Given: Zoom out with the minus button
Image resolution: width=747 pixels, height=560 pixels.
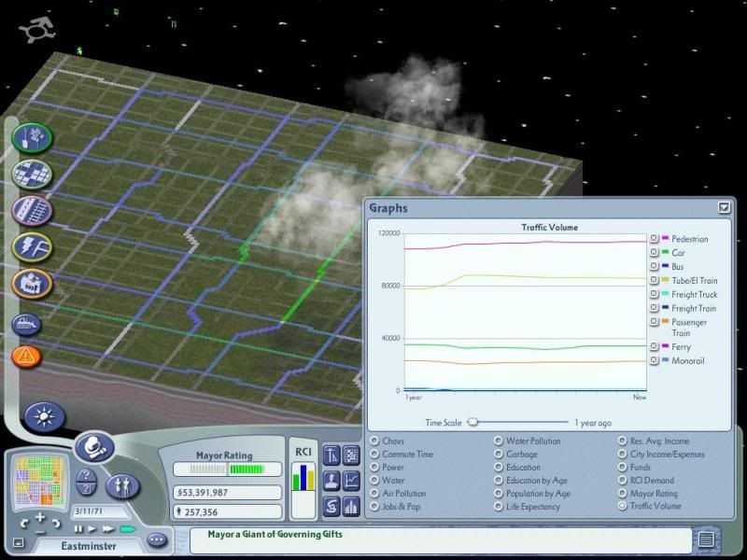Looking at the screenshot, I should [40, 532].
